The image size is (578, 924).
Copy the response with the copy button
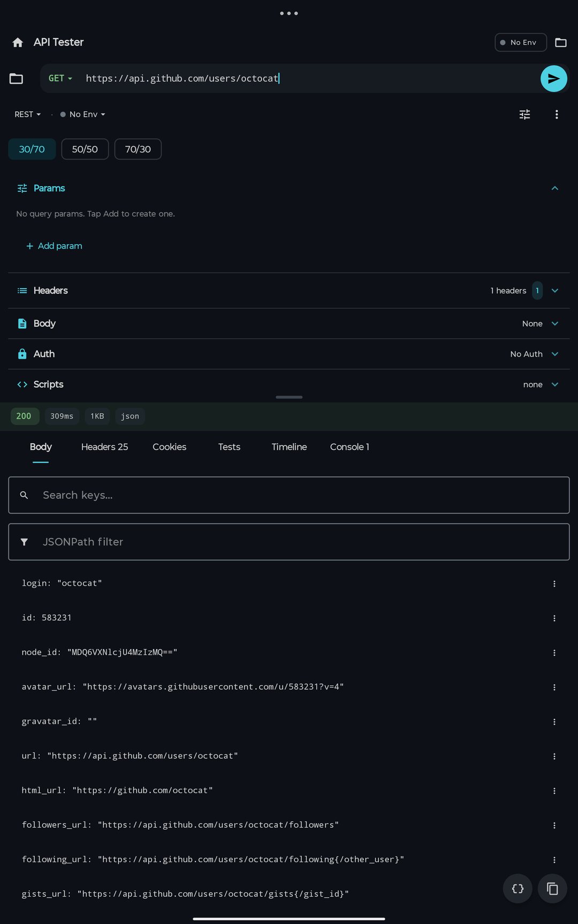click(x=552, y=889)
